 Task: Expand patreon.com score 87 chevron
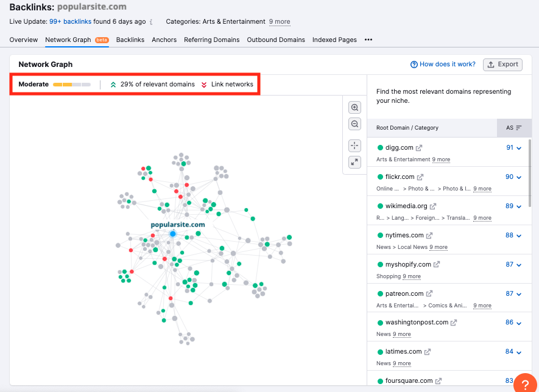519,294
